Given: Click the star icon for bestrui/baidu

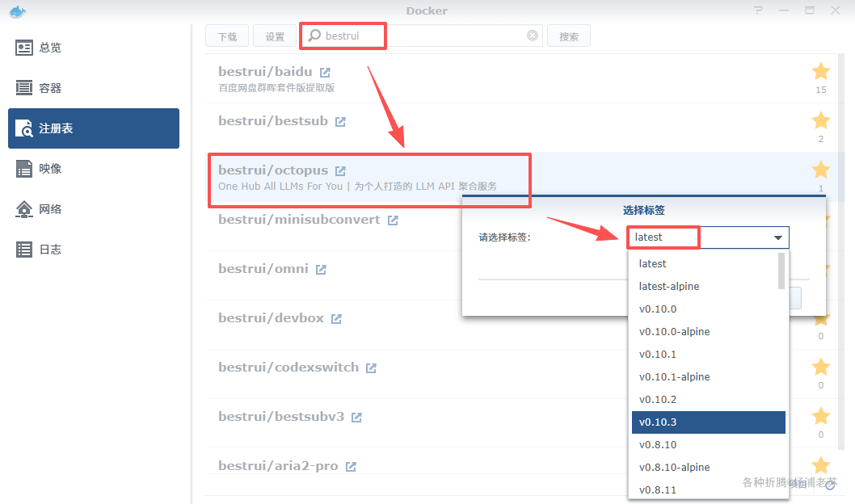Looking at the screenshot, I should tap(820, 71).
